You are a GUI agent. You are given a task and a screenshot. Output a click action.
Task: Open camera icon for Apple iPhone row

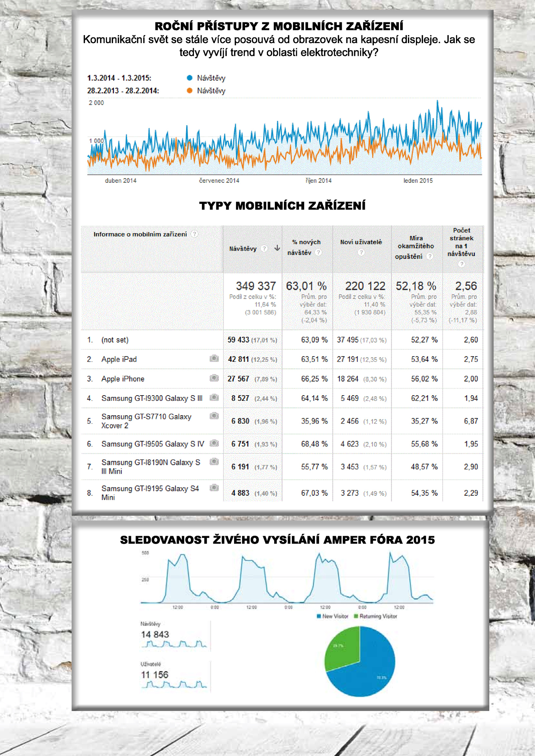[214, 378]
